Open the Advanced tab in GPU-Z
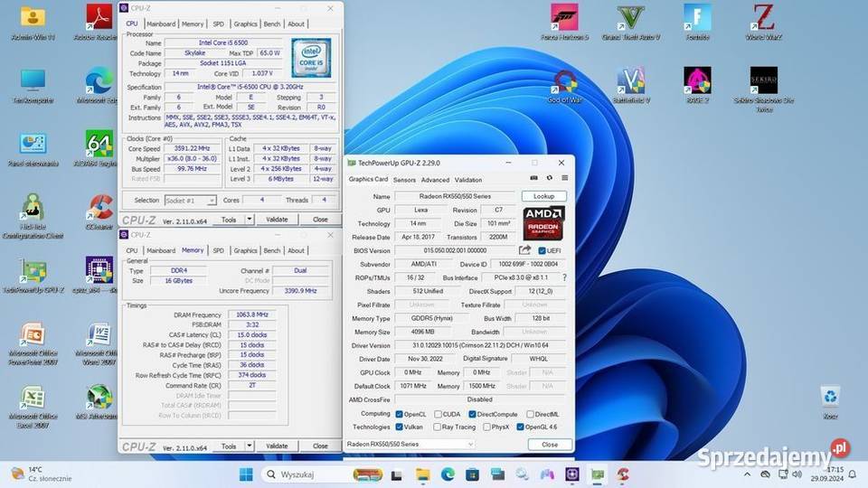 (435, 180)
